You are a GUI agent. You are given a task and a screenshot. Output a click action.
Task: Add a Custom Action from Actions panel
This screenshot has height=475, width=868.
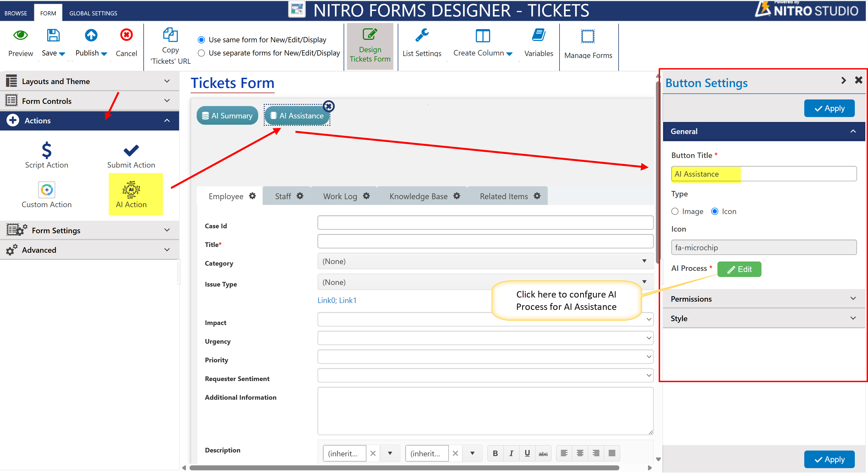(x=46, y=190)
